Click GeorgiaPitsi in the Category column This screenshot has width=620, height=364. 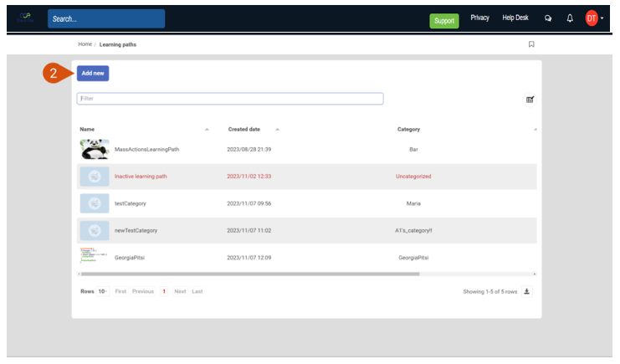413,258
